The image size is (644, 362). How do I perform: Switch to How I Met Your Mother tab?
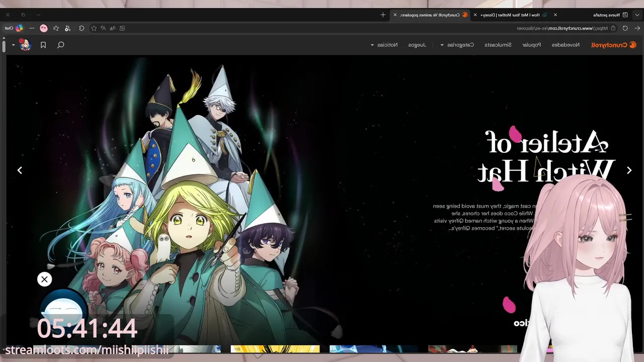(x=513, y=15)
